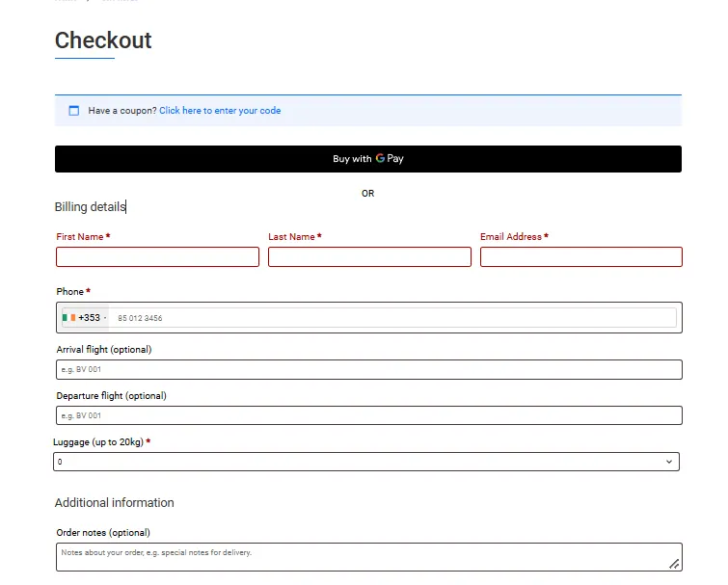Click the 'Additional information' heading
This screenshot has width=728, height=585.
[x=114, y=503]
